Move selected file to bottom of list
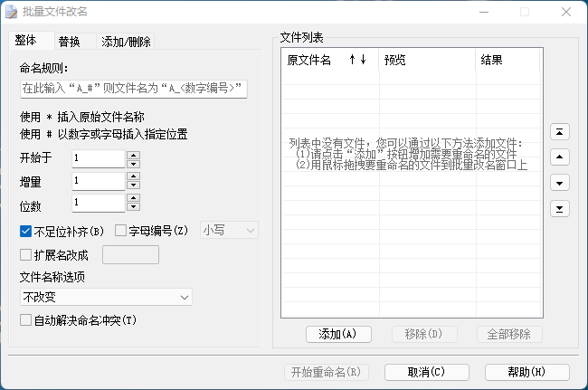The image size is (588, 390). pos(559,209)
